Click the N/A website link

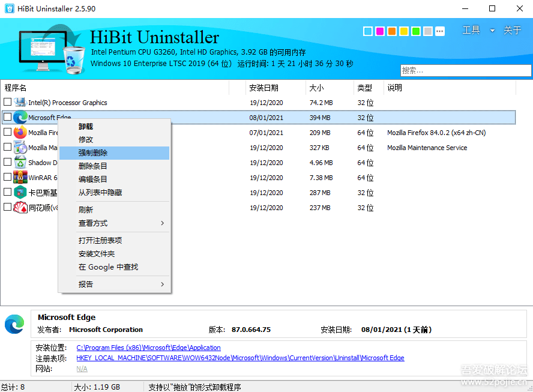tap(82, 369)
